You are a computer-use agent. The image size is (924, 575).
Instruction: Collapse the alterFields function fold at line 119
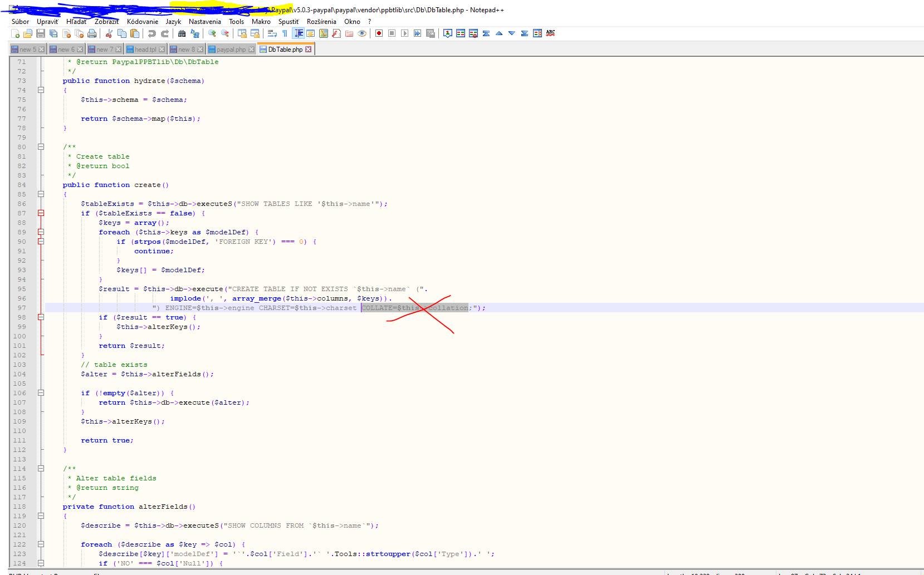click(x=41, y=516)
